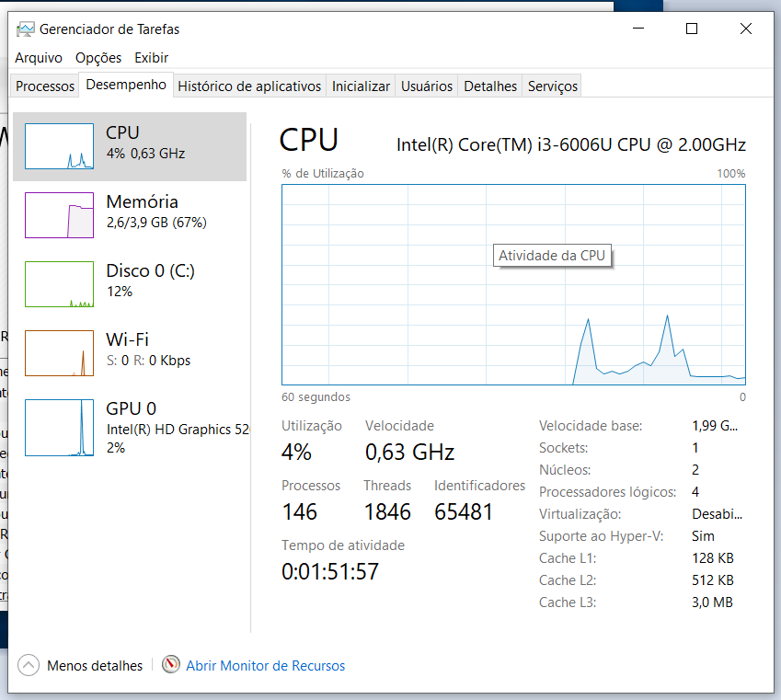
Task: Click the Processadores lógicos label
Action: tap(608, 492)
